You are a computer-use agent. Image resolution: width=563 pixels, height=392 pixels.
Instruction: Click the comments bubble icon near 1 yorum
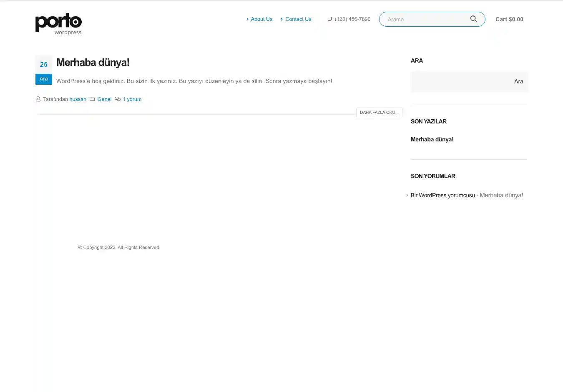tap(118, 99)
